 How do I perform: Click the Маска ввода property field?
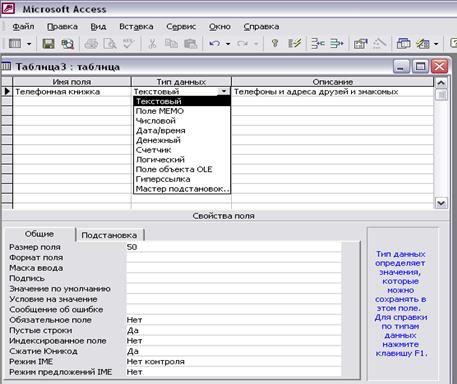233,268
